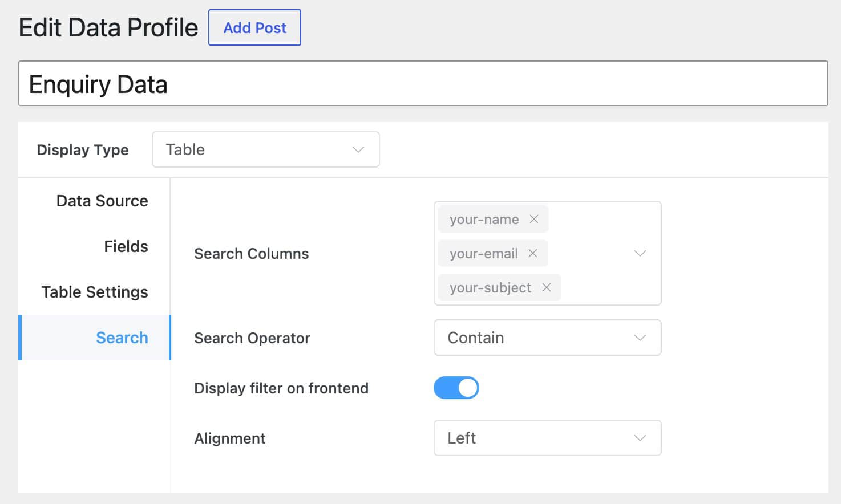841x504 pixels.
Task: Switch to the Data Source tab
Action: (95, 201)
